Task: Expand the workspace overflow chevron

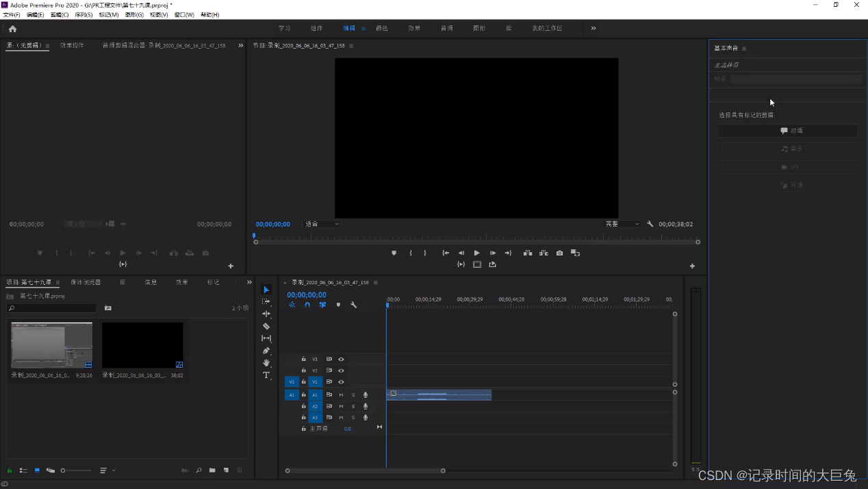Action: pyautogui.click(x=593, y=28)
